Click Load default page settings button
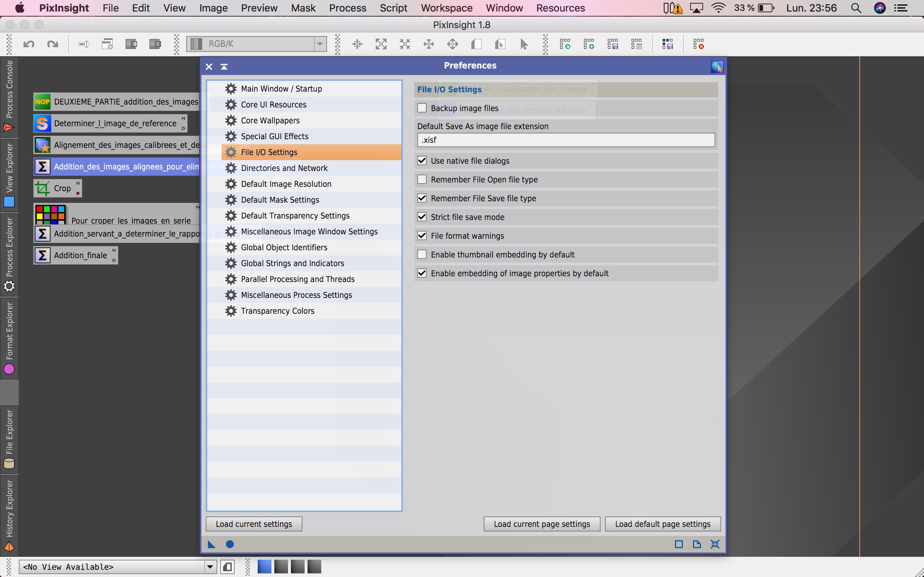Screen dimensions: 924x577 (662, 524)
